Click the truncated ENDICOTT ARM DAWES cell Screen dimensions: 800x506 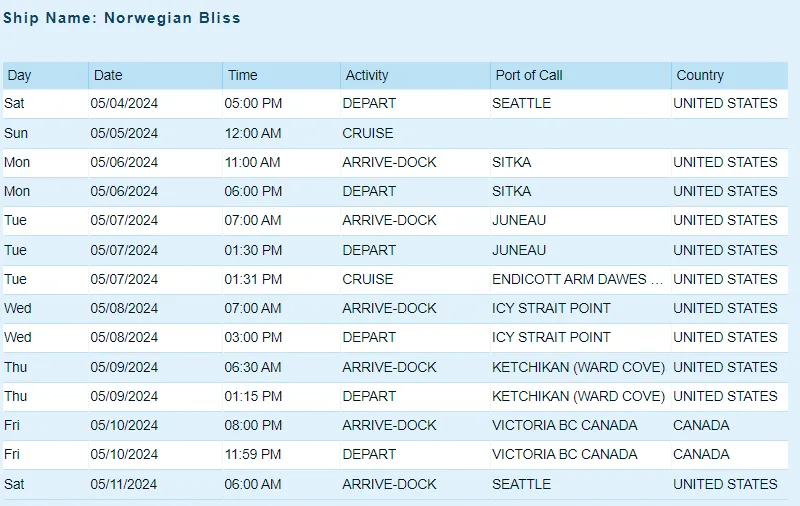(581, 279)
